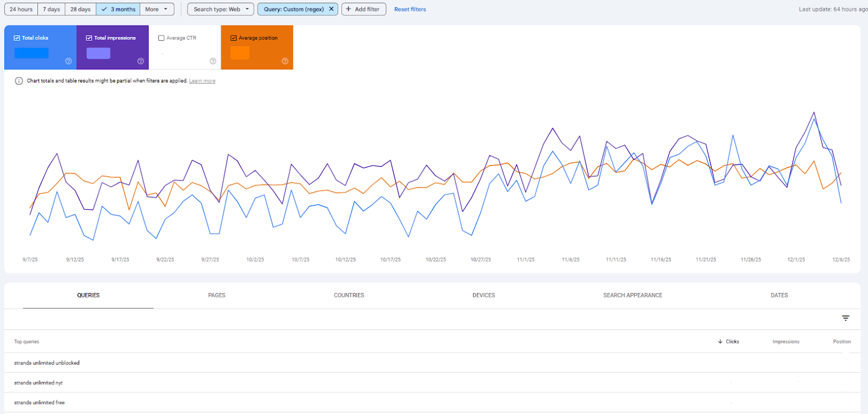Uncheck the Total clicks checkbox
This screenshot has width=868, height=414.
point(17,38)
